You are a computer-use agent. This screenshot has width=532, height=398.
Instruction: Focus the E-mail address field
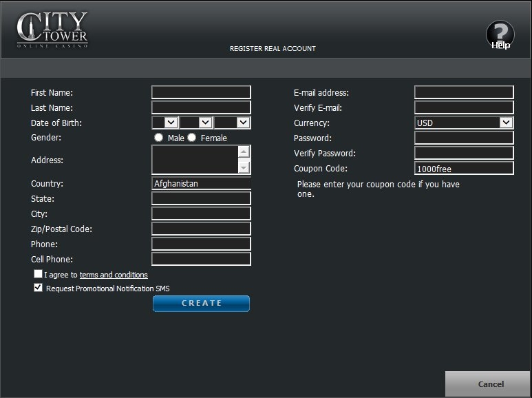coord(464,92)
